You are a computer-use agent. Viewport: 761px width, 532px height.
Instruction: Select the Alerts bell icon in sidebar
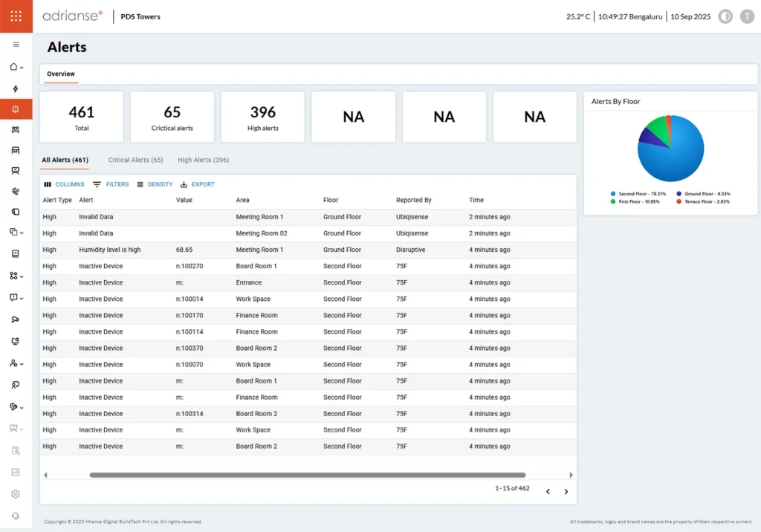coord(16,109)
